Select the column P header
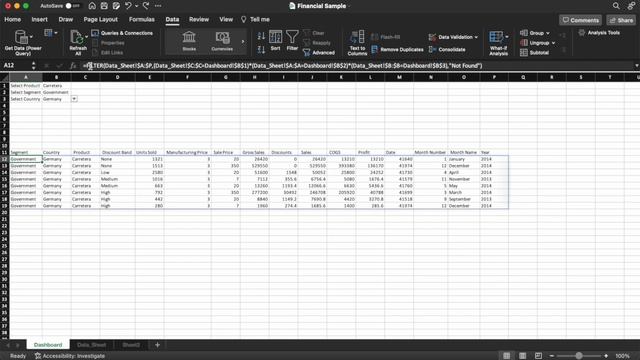Image resolution: width=640 pixels, height=360 pixels. (494, 77)
